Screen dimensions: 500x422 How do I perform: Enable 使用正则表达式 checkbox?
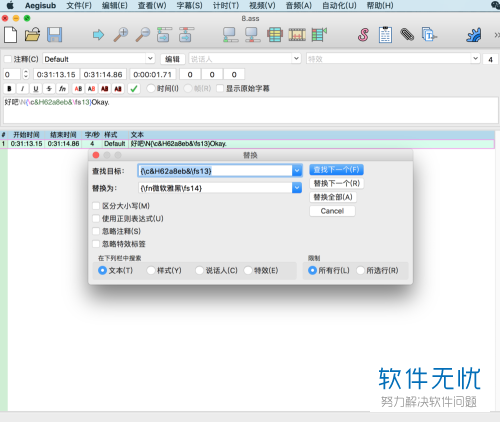(96, 219)
